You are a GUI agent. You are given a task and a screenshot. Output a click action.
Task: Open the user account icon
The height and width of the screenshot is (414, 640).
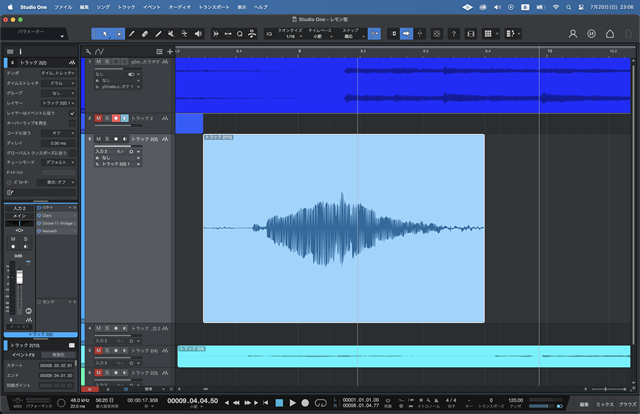coord(573,34)
